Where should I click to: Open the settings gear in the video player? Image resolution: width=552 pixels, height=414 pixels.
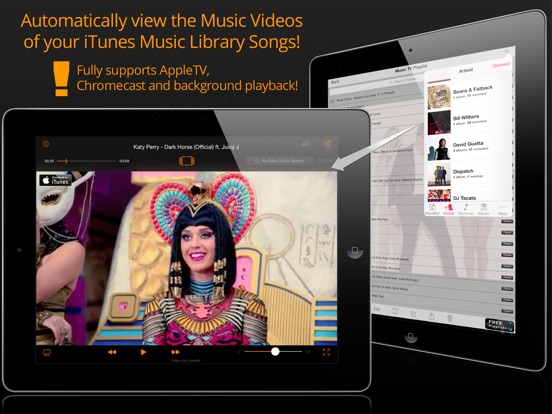(45, 144)
